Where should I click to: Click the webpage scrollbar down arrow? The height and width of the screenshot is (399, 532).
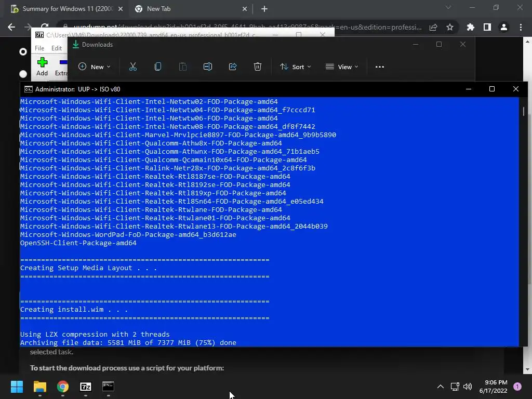click(x=528, y=369)
